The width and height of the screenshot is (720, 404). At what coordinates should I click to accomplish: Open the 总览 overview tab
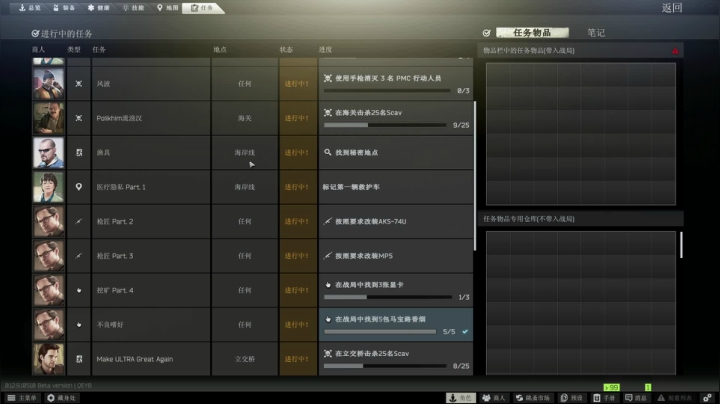click(30, 8)
